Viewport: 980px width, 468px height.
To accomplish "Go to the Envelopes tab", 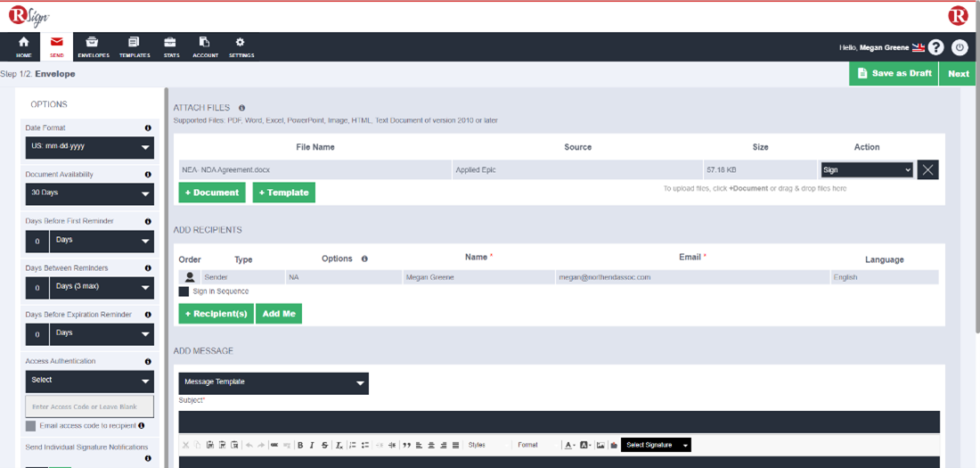I will (x=93, y=47).
